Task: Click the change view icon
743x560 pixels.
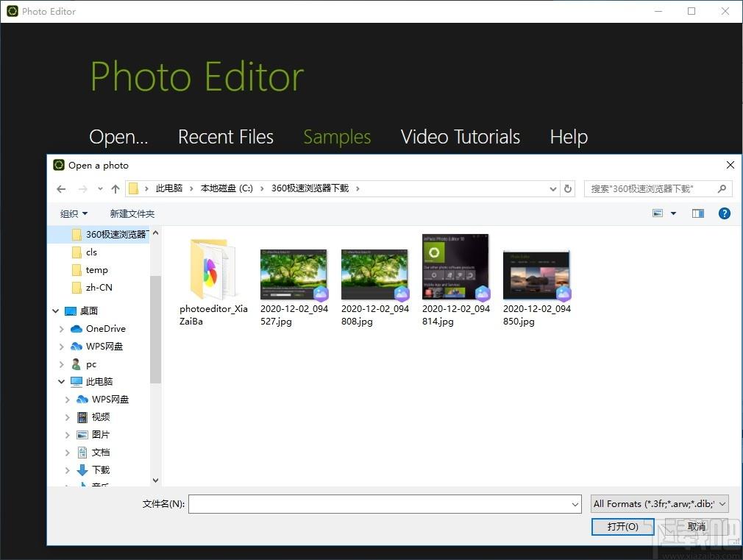Action: point(658,213)
